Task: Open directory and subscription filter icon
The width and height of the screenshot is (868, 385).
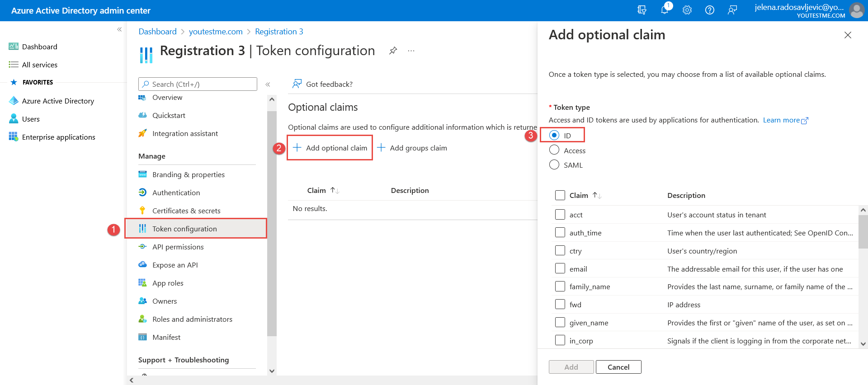Action: point(642,10)
